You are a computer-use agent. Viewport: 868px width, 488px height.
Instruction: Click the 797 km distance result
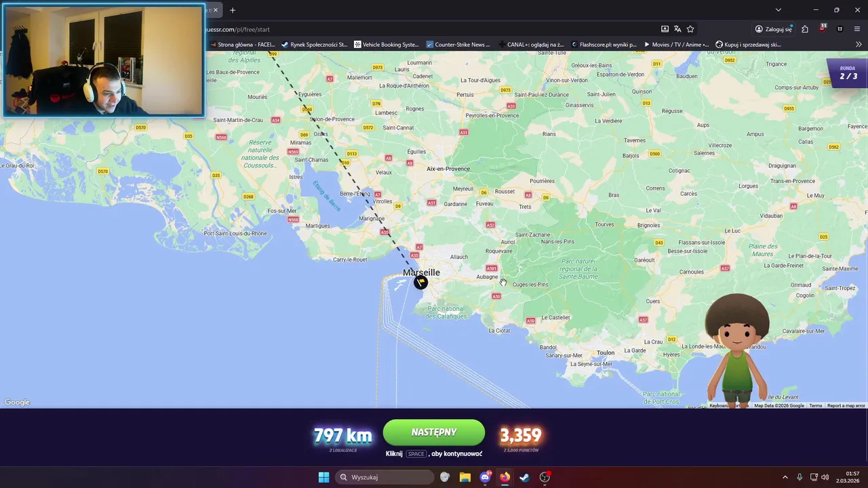click(342, 435)
